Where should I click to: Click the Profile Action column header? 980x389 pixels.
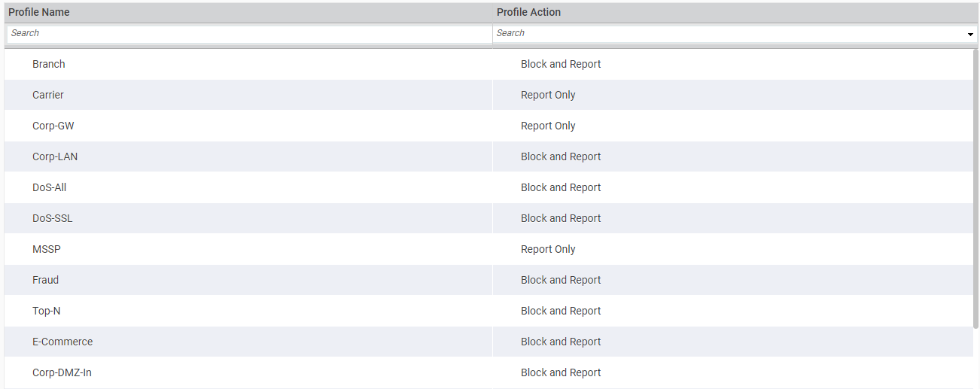pyautogui.click(x=528, y=12)
